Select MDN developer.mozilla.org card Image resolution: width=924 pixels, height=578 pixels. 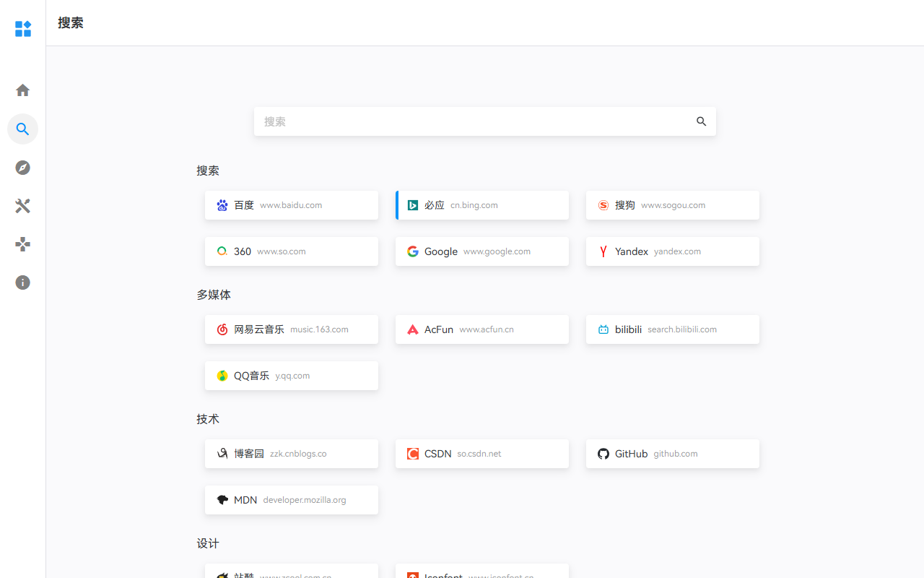pyautogui.click(x=292, y=500)
